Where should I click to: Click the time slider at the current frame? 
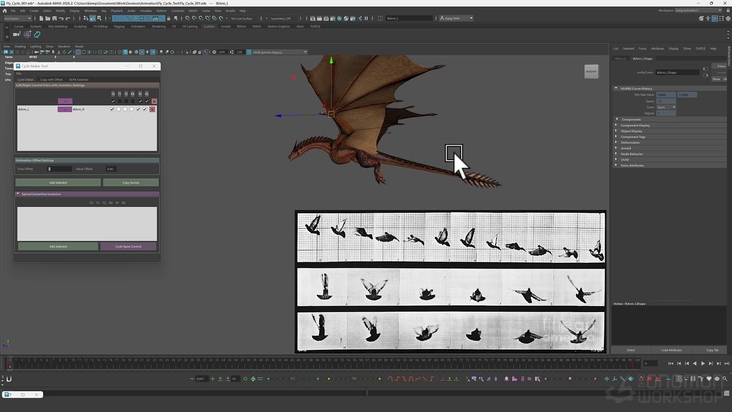[9, 363]
